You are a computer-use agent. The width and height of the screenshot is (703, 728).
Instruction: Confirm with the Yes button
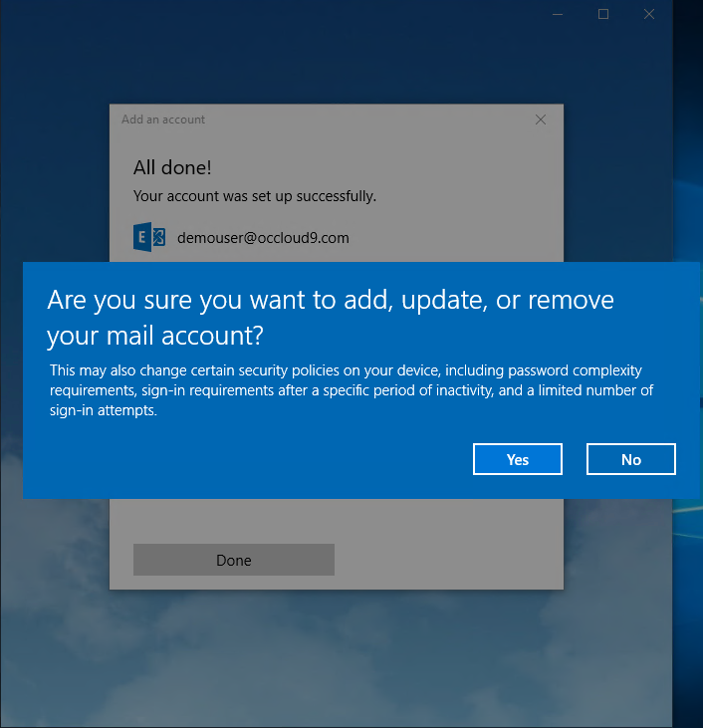517,459
